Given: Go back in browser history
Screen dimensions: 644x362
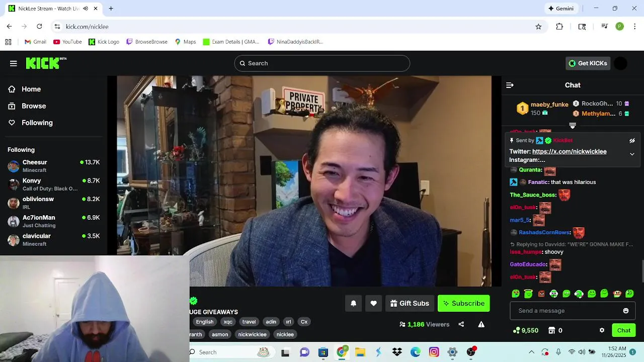Looking at the screenshot, I should [x=9, y=26].
